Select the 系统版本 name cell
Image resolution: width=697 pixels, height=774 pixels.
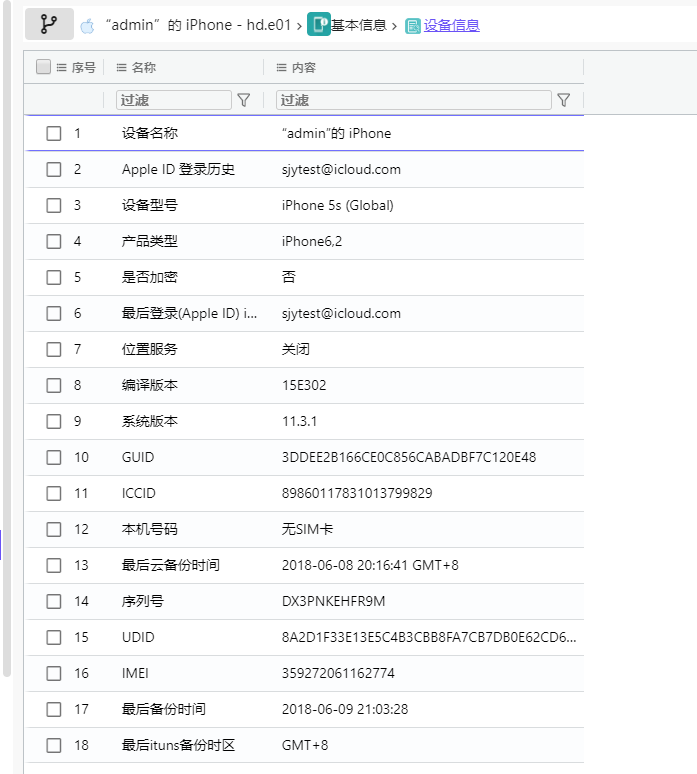click(x=150, y=422)
